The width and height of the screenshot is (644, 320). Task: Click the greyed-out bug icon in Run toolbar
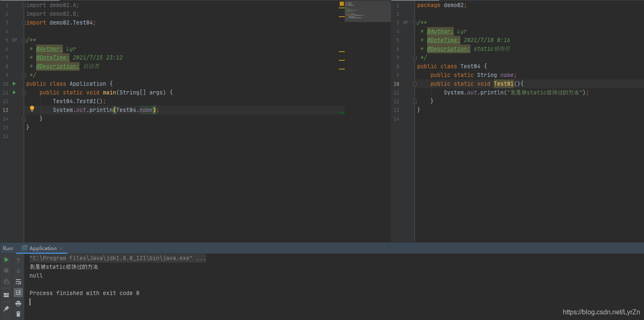[6, 282]
